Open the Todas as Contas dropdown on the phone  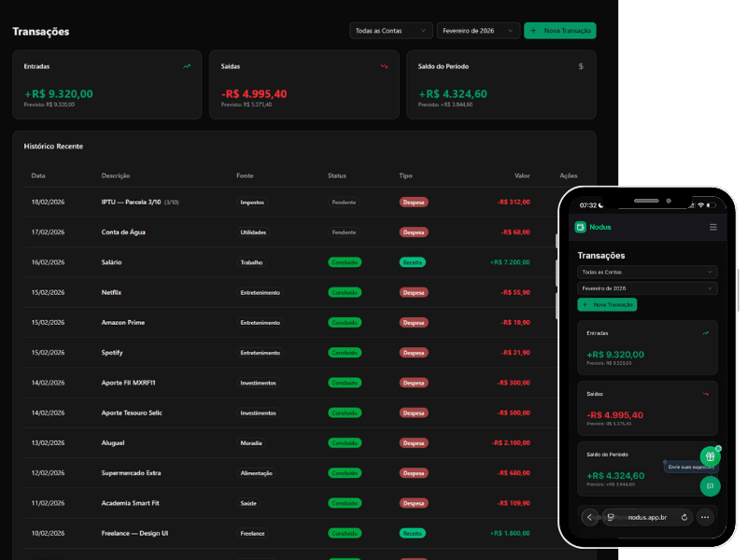coord(647,273)
